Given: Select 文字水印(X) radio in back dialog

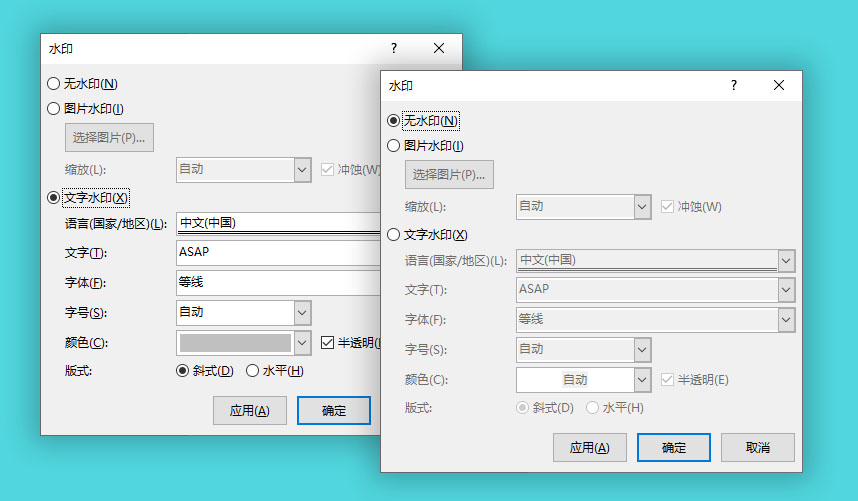Looking at the screenshot, I should point(53,197).
